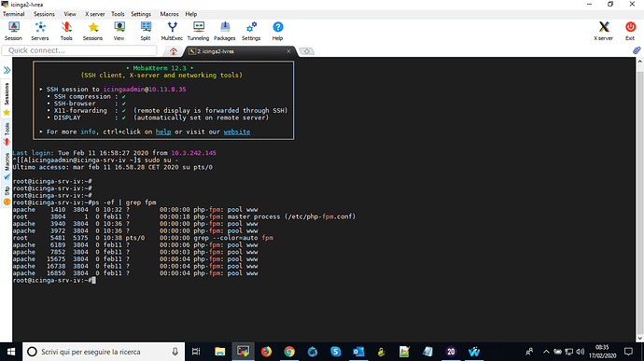Open the Tools menu in menu bar
Screen dimensions: 644x361
click(x=118, y=14)
